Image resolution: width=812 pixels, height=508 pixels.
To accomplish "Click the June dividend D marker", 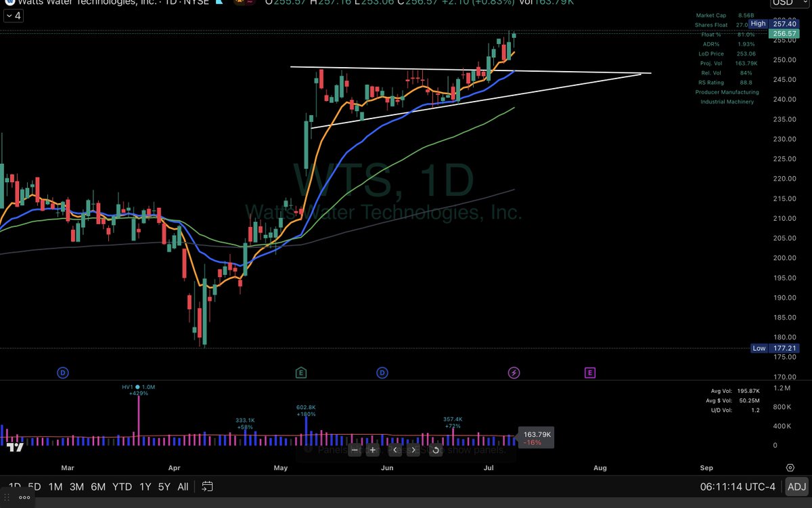I will pyautogui.click(x=382, y=373).
